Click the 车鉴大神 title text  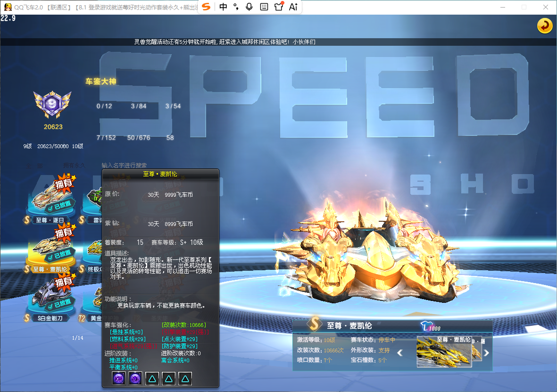pos(101,82)
